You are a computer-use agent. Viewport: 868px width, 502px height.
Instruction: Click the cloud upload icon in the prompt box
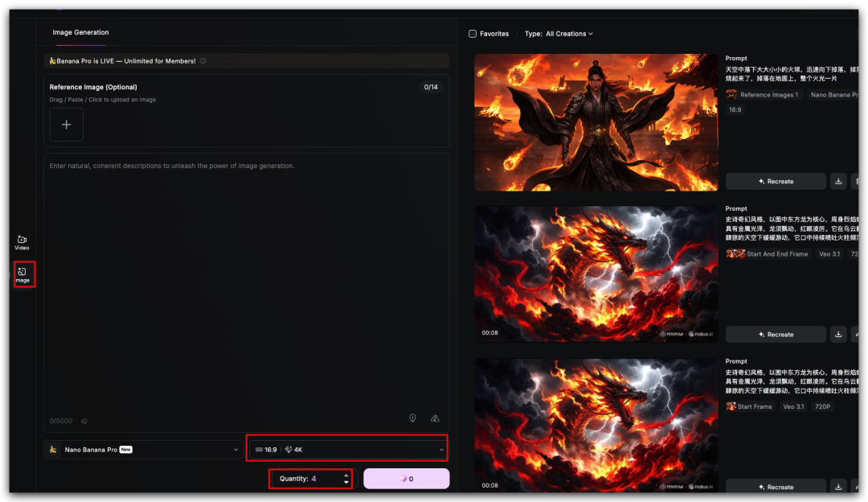[435, 418]
